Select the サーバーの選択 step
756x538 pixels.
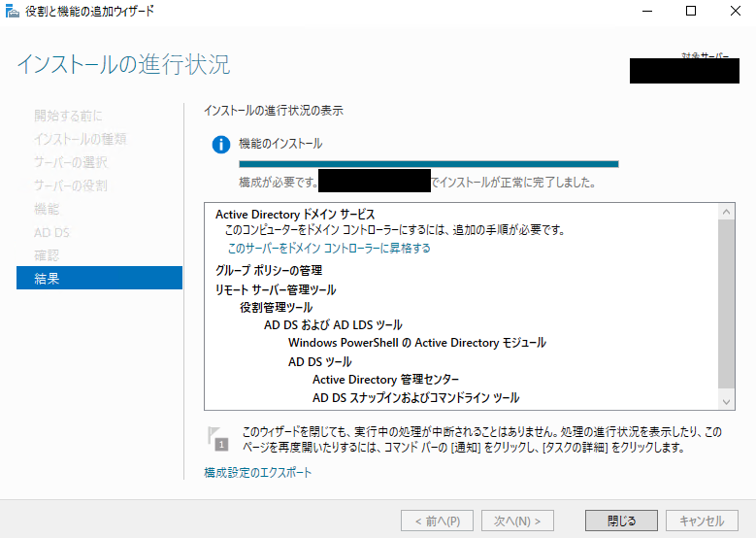point(71,162)
